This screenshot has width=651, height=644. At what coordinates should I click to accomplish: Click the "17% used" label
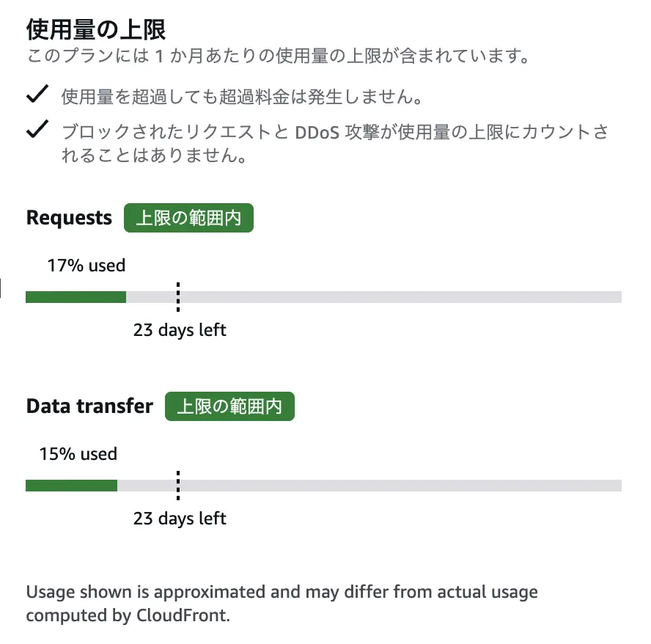[87, 266]
